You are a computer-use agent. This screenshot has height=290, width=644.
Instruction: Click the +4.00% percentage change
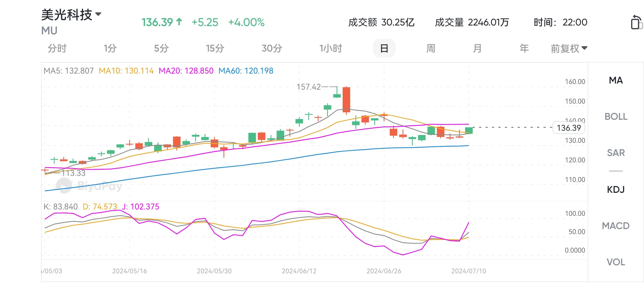(246, 22)
